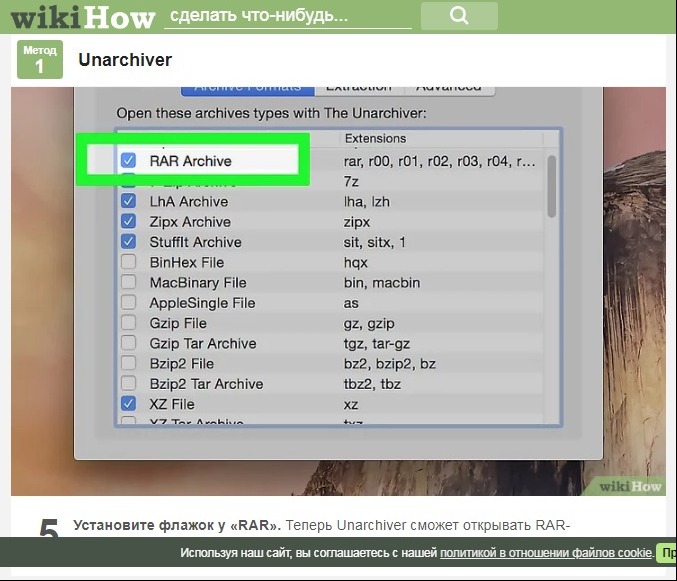
Task: Toggle the RAR Archive checkbox
Action: click(x=128, y=160)
